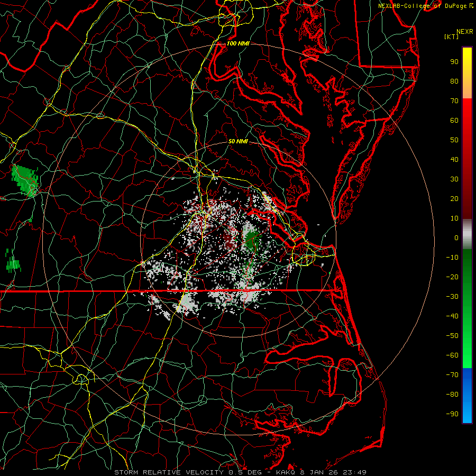
Task: Click the positive 20 knots scale label
Action: [454, 199]
